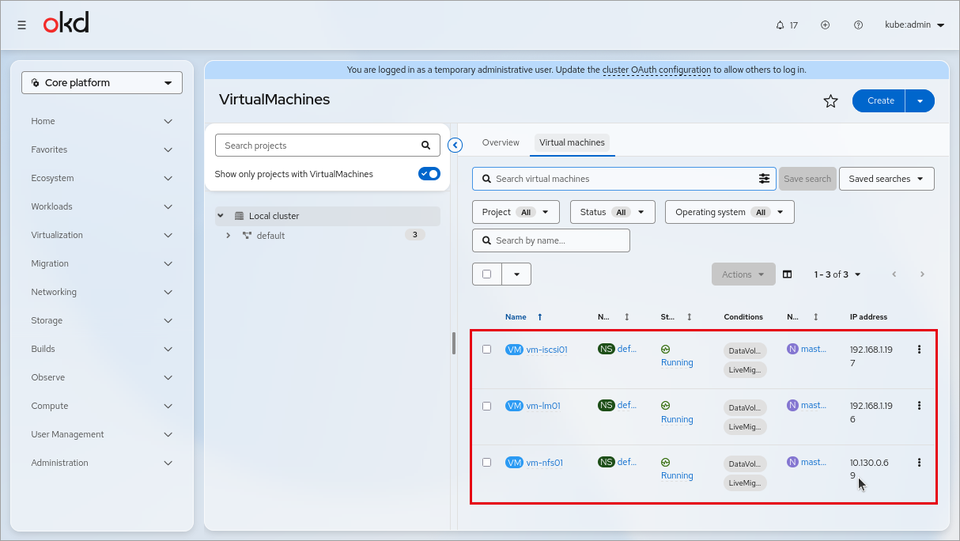
Task: Sort by Namespace column
Action: click(626, 317)
